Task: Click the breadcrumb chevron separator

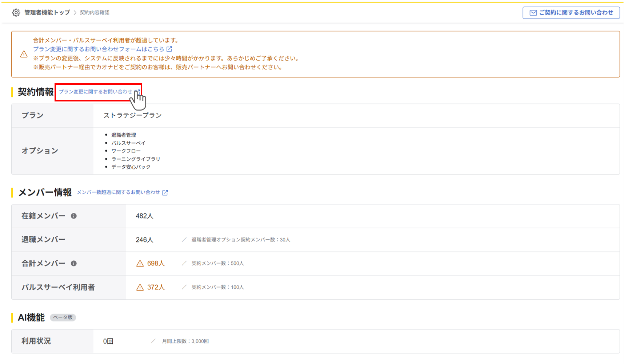Action: pos(75,13)
